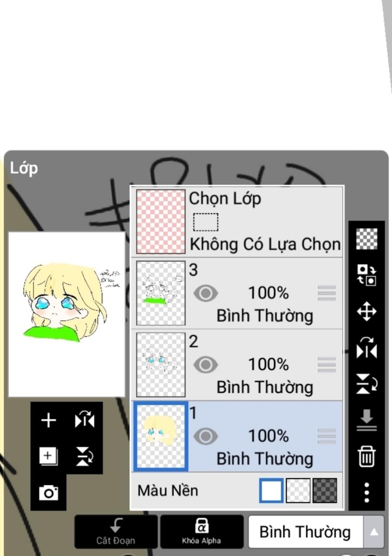
Task: Tap the checkerboard clear layer icon
Action: tap(366, 239)
